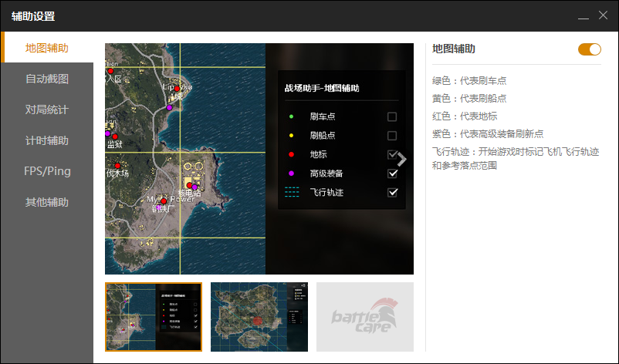Viewport: 619px width, 364px height.
Task: Close the 辅助设置 window
Action: point(603,15)
